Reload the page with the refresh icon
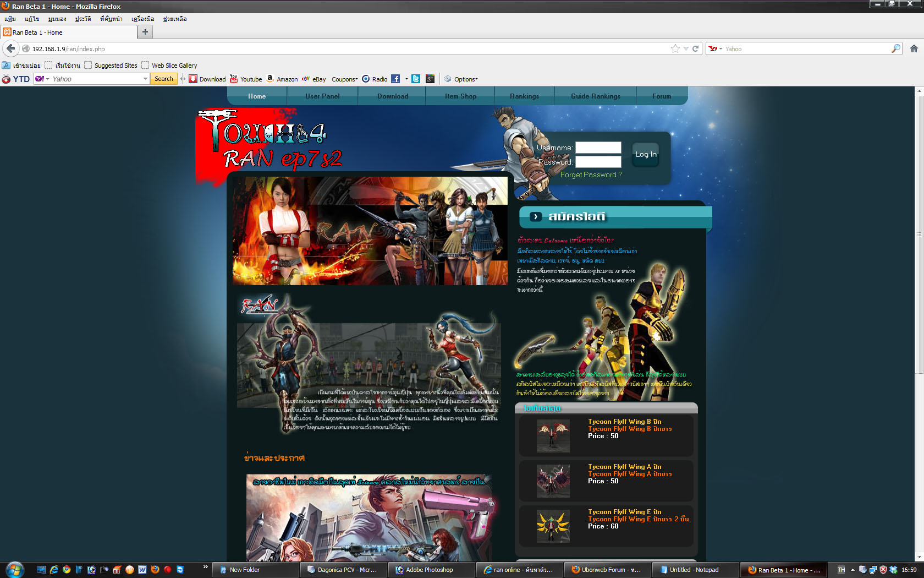The image size is (924, 578). [695, 48]
